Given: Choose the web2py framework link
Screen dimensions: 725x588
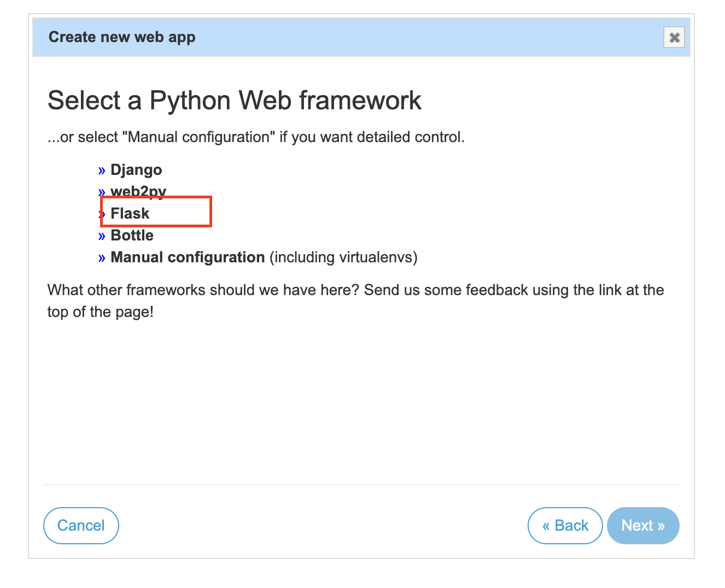Looking at the screenshot, I should [138, 191].
